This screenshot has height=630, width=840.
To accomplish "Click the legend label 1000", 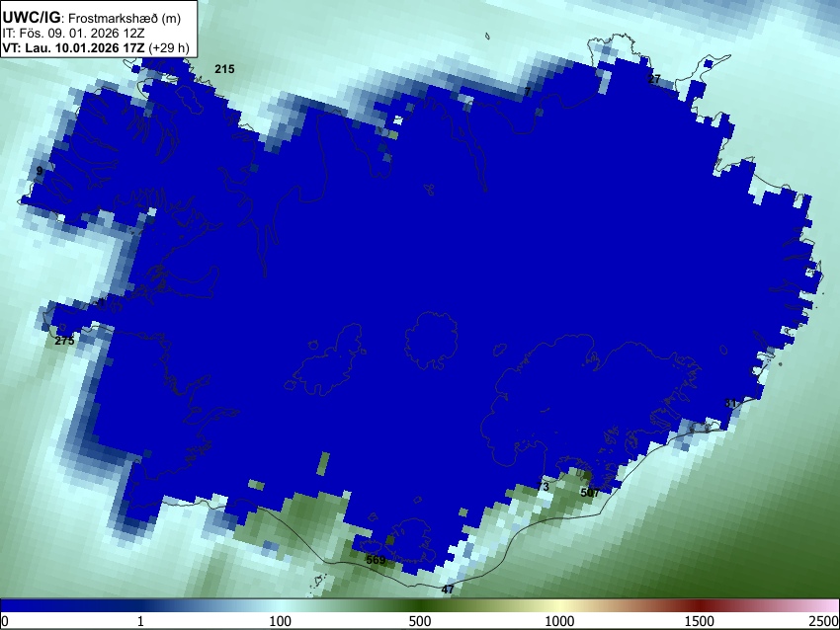I will (559, 621).
